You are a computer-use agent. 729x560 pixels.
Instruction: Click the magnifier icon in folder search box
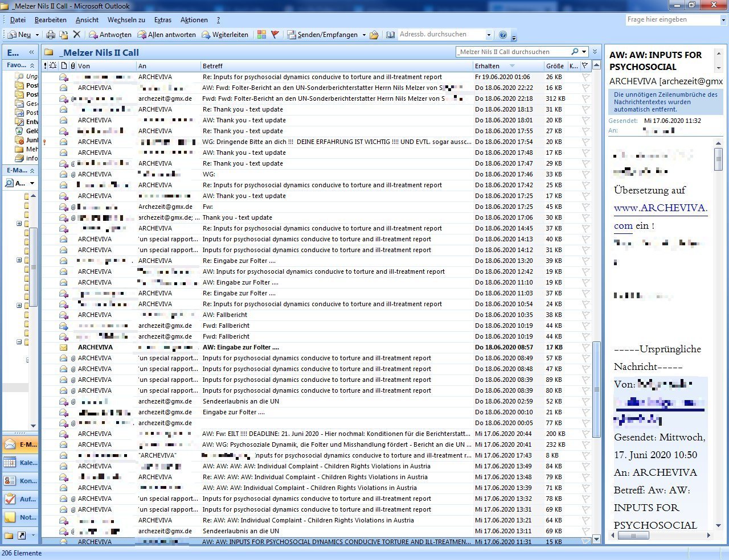click(575, 52)
